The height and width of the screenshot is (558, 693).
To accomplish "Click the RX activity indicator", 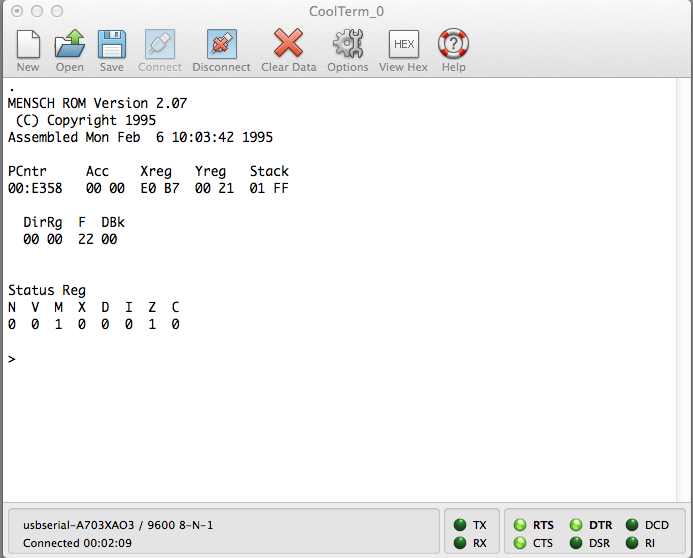I will pyautogui.click(x=460, y=543).
